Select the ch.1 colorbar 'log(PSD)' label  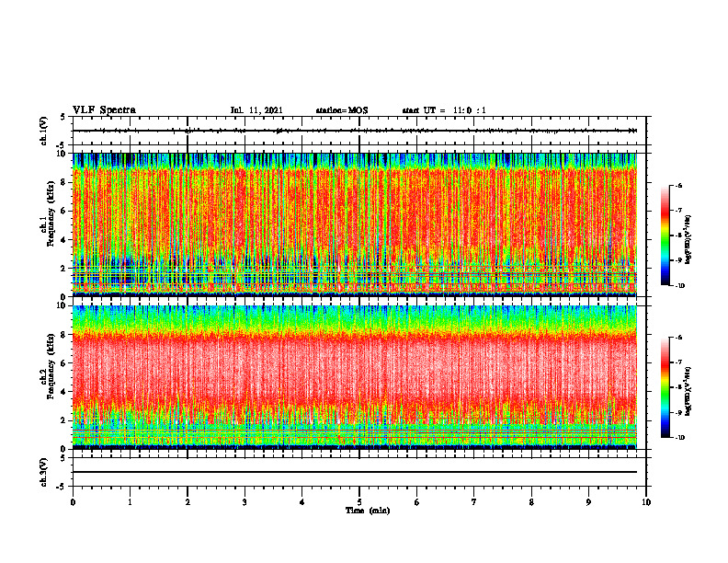point(688,240)
